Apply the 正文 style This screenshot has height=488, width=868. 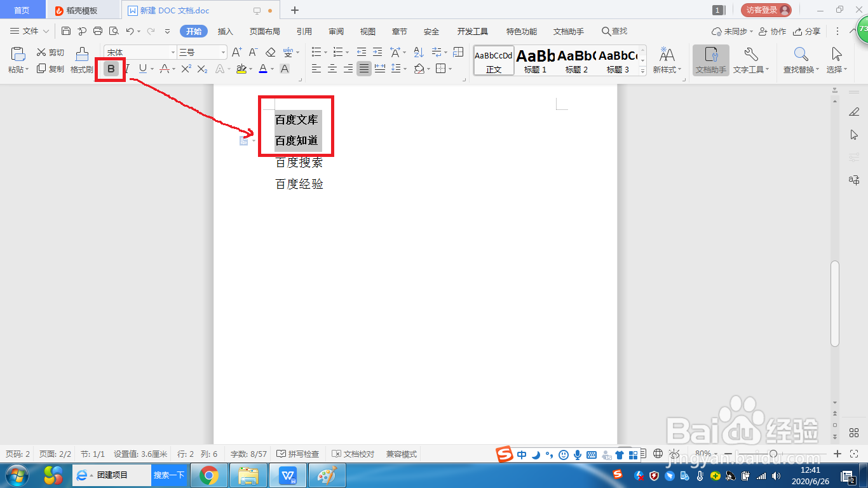pyautogui.click(x=494, y=61)
